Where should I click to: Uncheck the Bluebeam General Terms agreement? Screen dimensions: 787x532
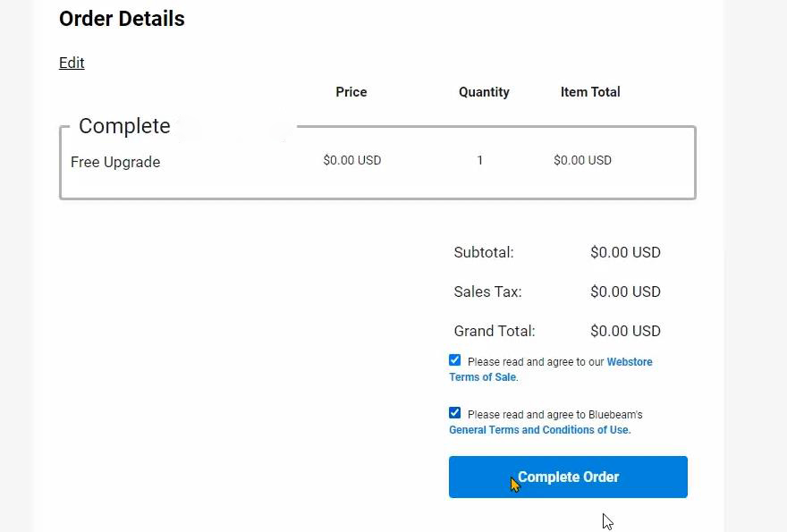coord(455,412)
